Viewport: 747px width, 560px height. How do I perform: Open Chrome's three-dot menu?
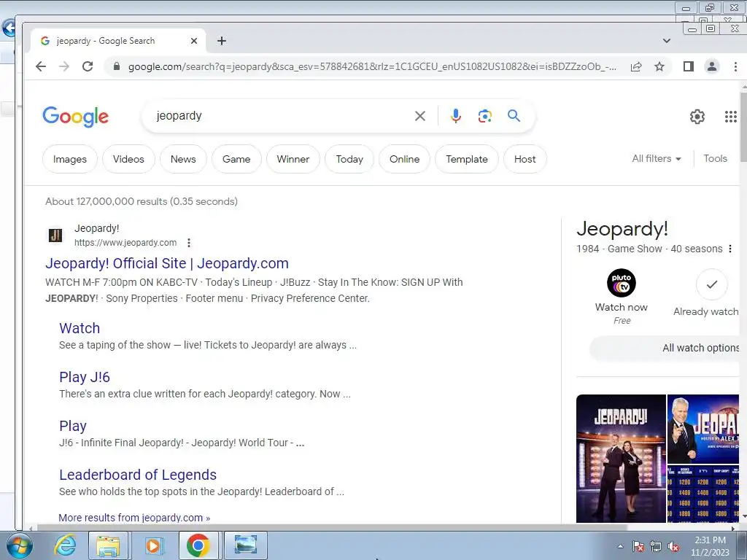coord(735,66)
